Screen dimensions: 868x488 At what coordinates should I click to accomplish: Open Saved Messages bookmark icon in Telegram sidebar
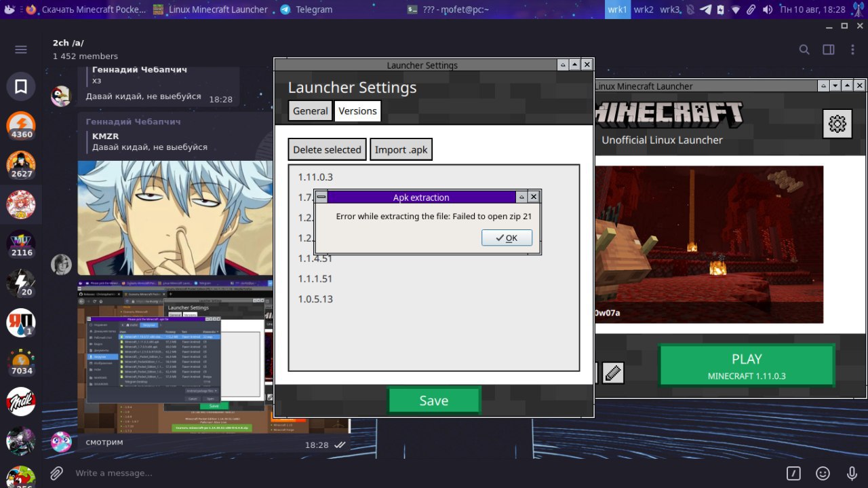click(x=21, y=86)
